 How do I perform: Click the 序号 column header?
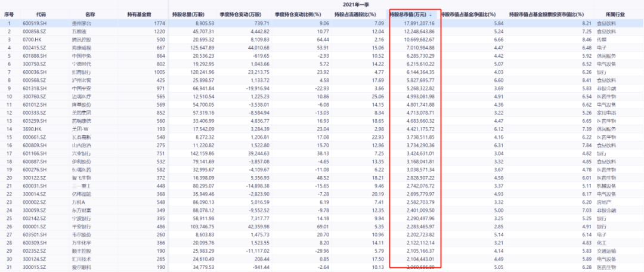click(9, 14)
